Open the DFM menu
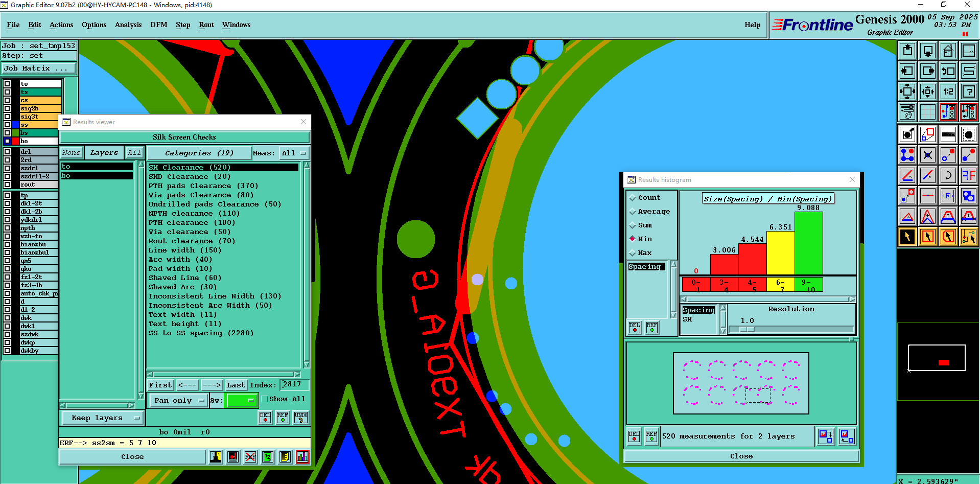Screen dimensions: 980x484 tap(159, 25)
